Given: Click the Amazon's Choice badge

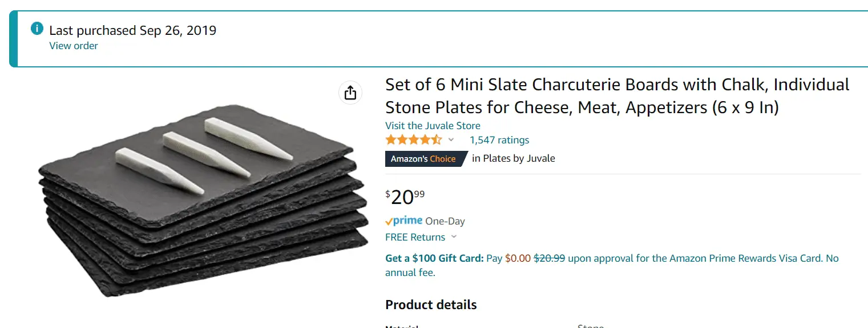Looking at the screenshot, I should (426, 159).
